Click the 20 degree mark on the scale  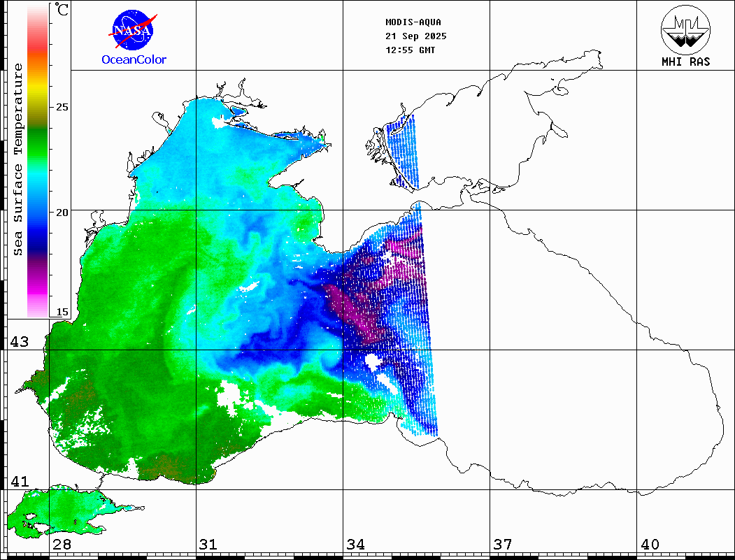coord(63,212)
